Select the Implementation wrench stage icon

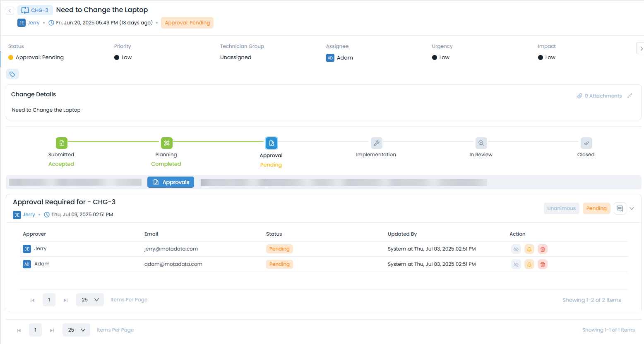[x=376, y=143]
